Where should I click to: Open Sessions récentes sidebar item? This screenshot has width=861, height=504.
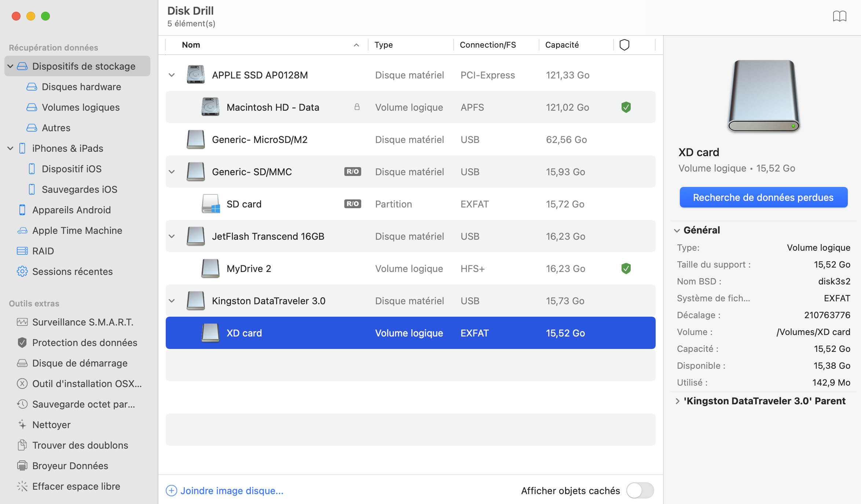72,272
